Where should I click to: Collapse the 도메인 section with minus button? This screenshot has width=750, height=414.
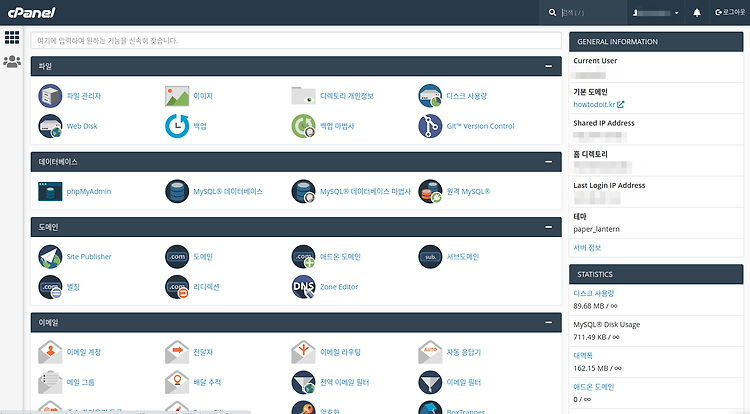click(549, 227)
